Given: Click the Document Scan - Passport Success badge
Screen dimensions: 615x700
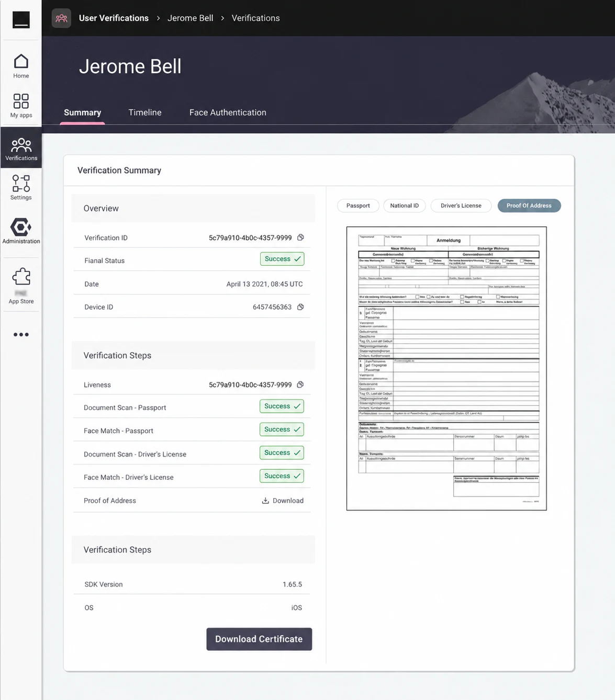Looking at the screenshot, I should pyautogui.click(x=282, y=406).
